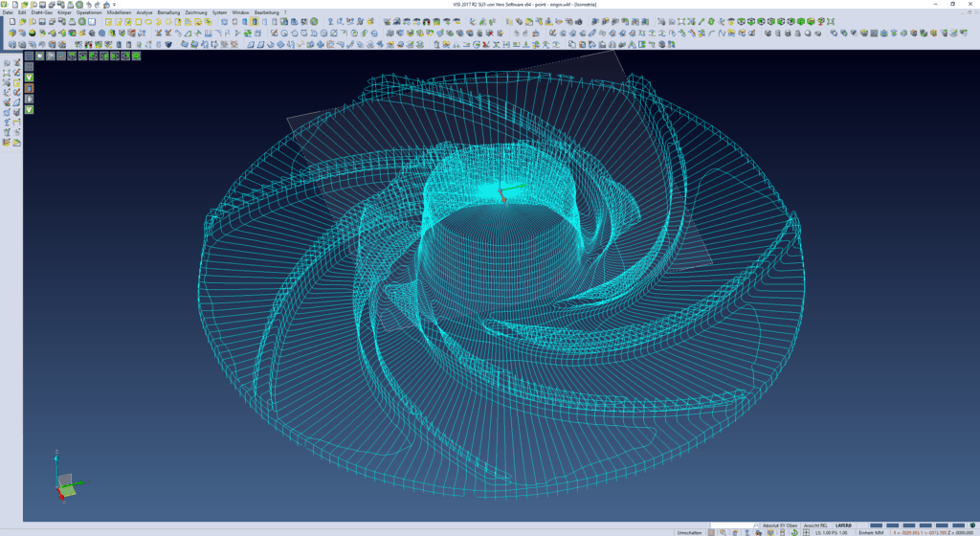Click the axis triad in the bottom-left corner
Screen dimensions: 980x536
pos(65,482)
